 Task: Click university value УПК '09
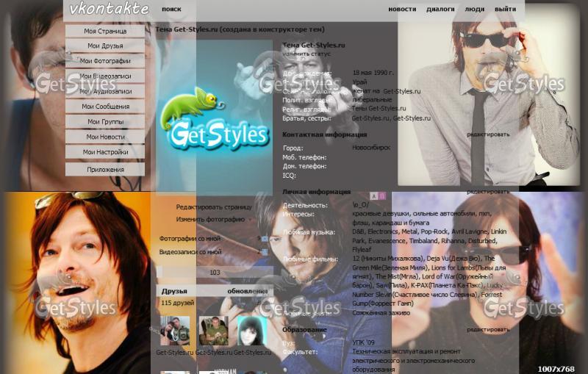tap(363, 342)
